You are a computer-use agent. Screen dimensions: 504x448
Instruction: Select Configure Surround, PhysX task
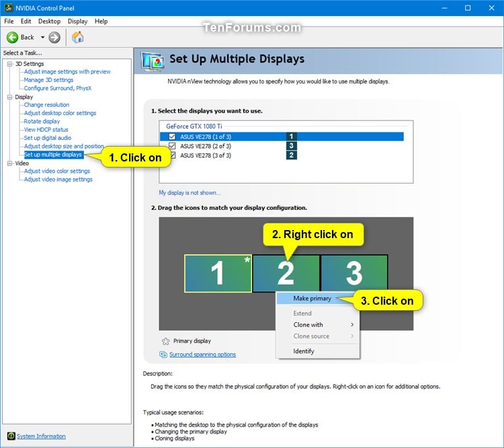(x=58, y=88)
